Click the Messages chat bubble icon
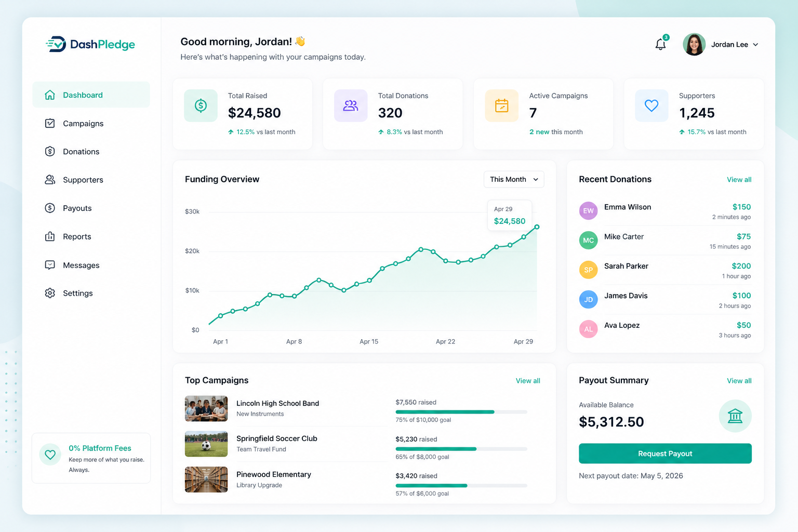 (50, 265)
